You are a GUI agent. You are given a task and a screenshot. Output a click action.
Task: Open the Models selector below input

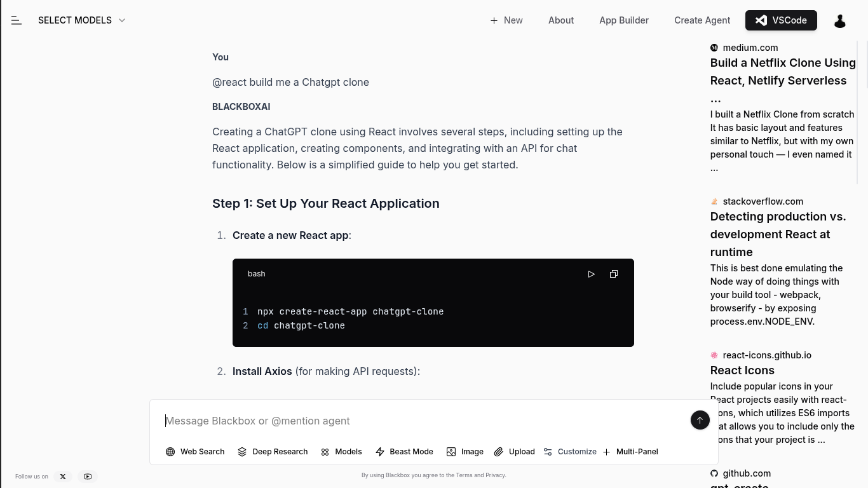coord(341,452)
